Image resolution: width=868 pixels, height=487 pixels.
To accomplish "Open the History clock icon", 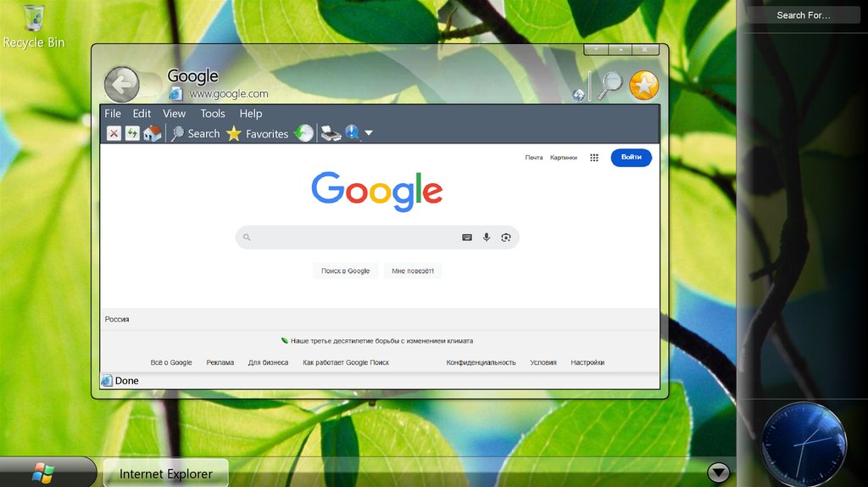I will click(303, 133).
